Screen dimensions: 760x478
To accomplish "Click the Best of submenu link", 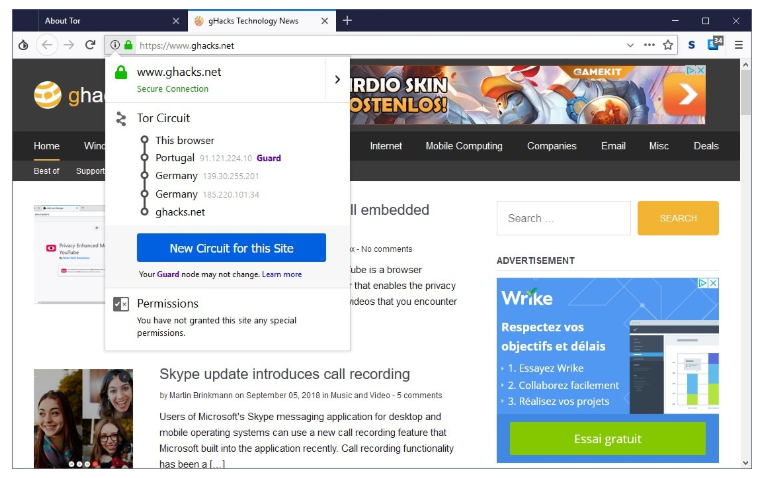I will point(46,171).
